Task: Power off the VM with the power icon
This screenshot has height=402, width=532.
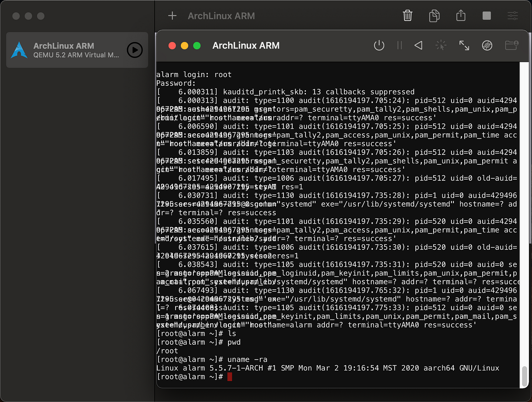Action: pyautogui.click(x=379, y=46)
